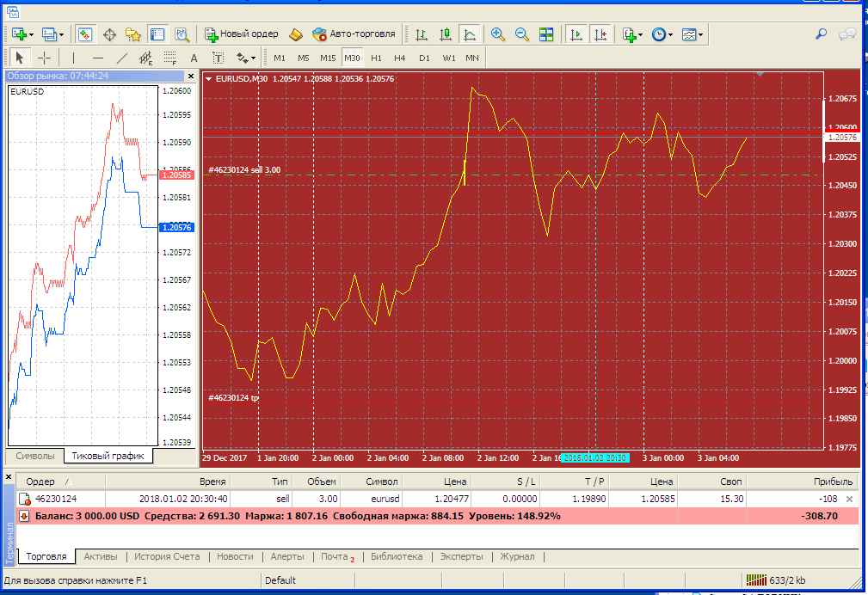Open the new chart icon
The width and height of the screenshot is (868, 595).
click(19, 34)
